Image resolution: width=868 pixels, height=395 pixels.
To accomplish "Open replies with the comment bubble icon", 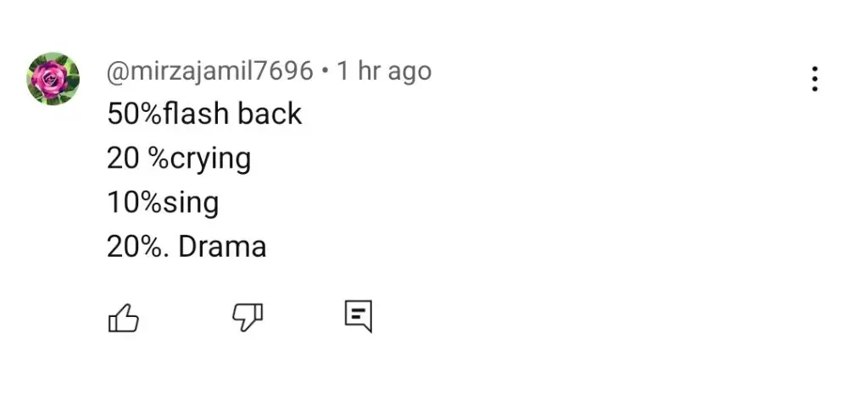I will click(359, 316).
